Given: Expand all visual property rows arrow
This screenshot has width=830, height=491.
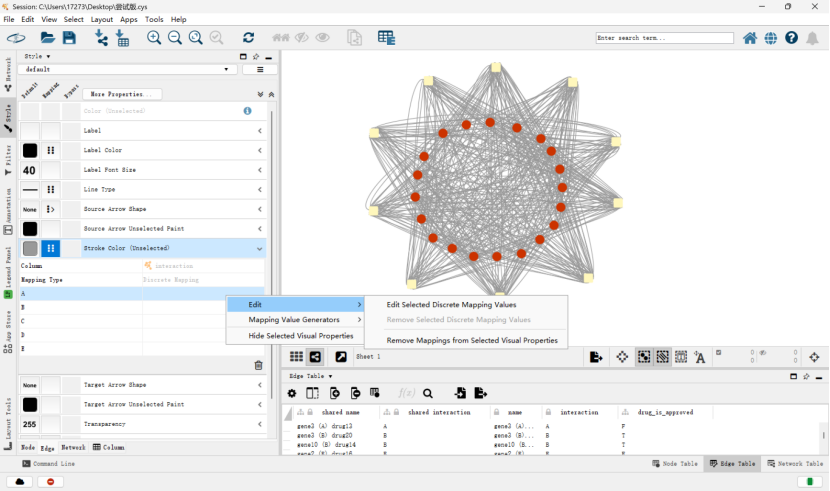Looking at the screenshot, I should (x=260, y=95).
